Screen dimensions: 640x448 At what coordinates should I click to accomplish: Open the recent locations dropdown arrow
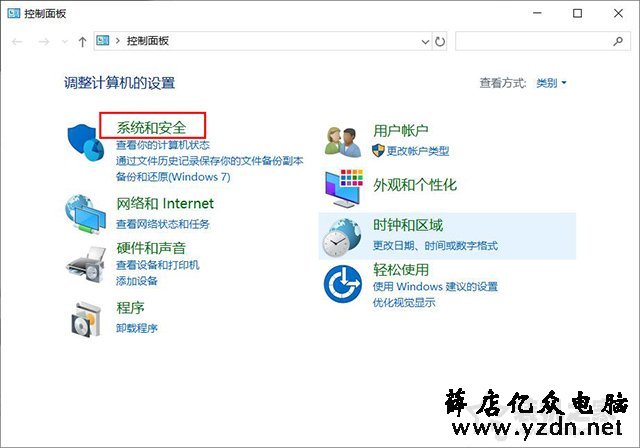click(x=64, y=41)
